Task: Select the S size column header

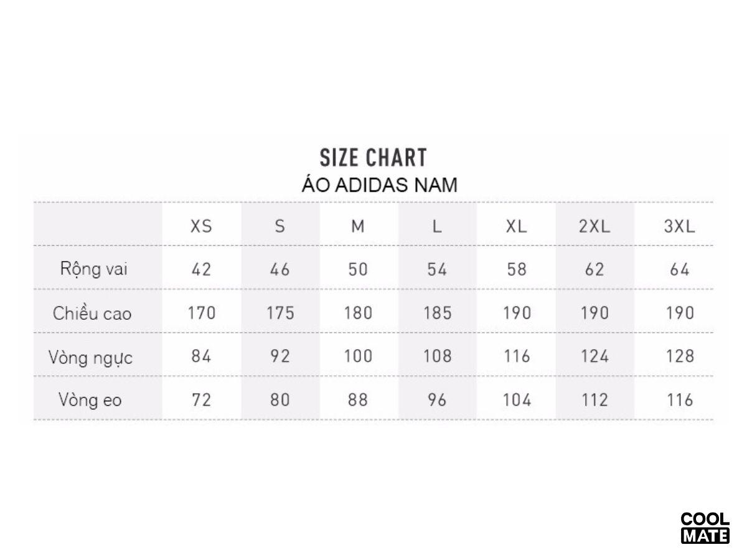Action: (x=280, y=226)
